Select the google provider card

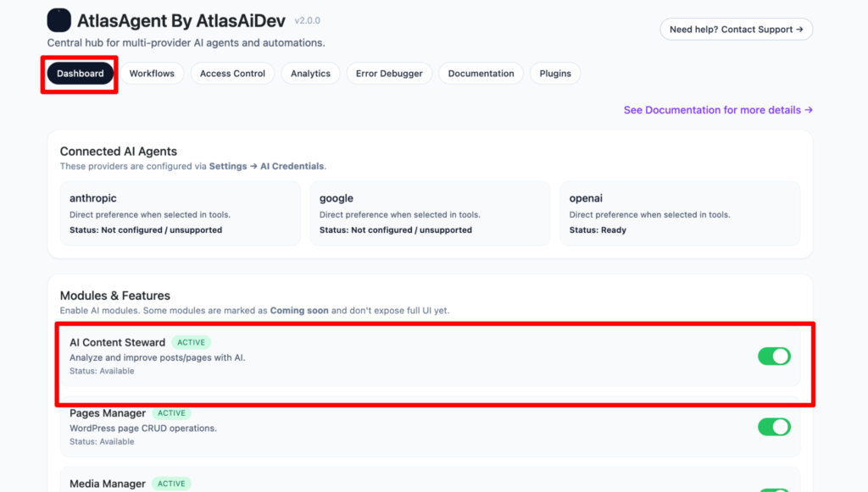430,213
